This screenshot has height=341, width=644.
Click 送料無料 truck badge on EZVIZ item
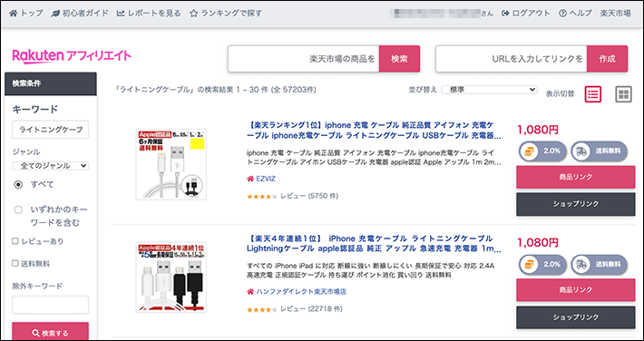pos(600,151)
